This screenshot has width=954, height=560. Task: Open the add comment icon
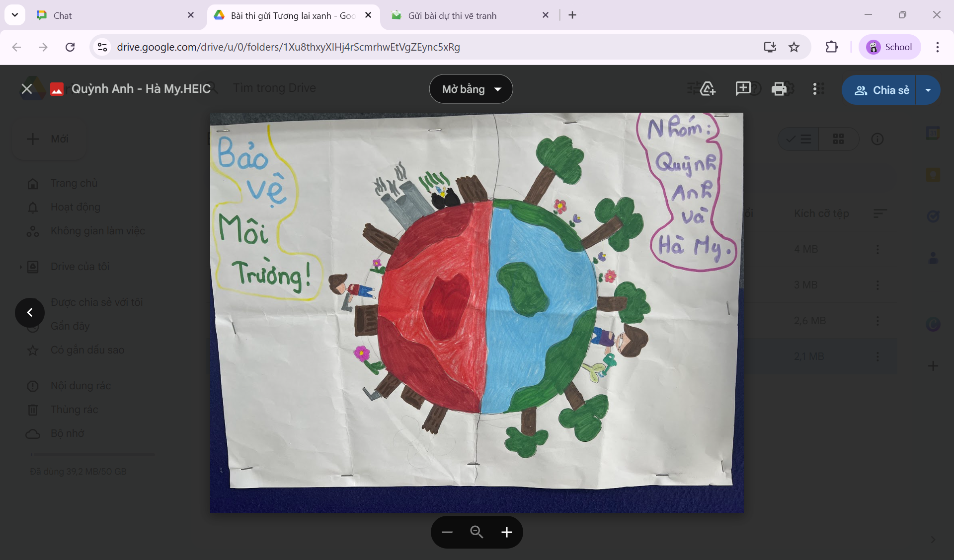[743, 89]
